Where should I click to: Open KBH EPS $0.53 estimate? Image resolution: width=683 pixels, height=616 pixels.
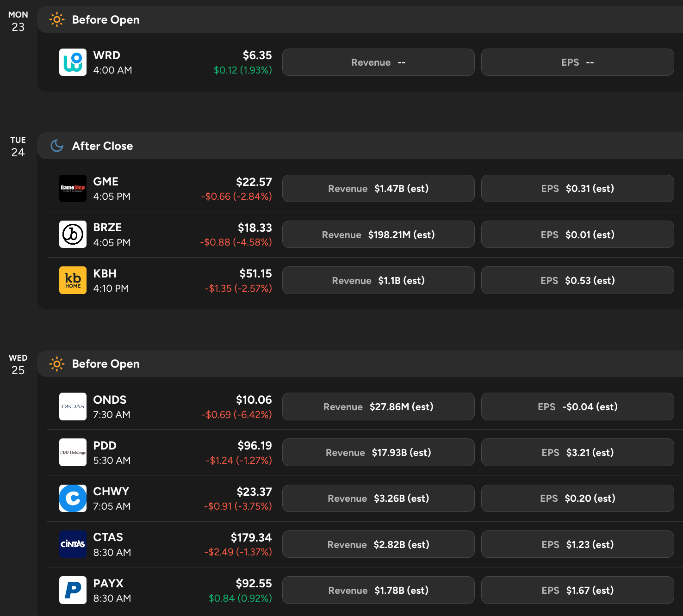pos(577,280)
